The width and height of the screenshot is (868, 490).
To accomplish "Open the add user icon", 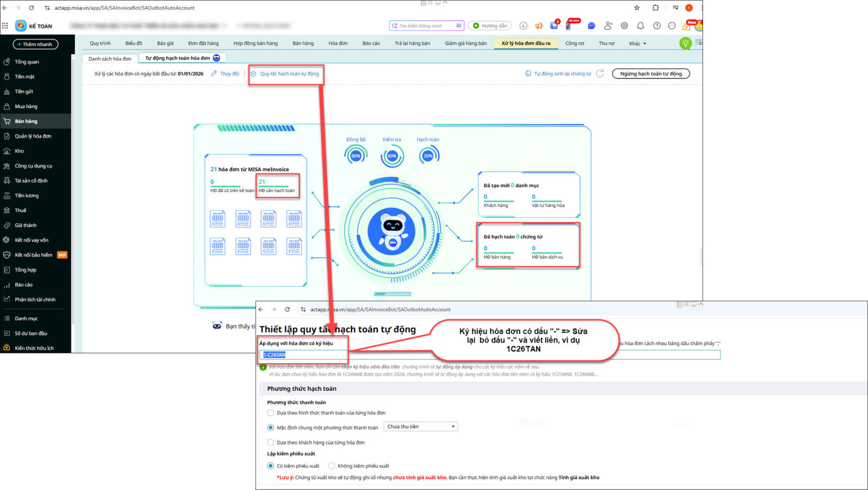I will click(x=608, y=25).
